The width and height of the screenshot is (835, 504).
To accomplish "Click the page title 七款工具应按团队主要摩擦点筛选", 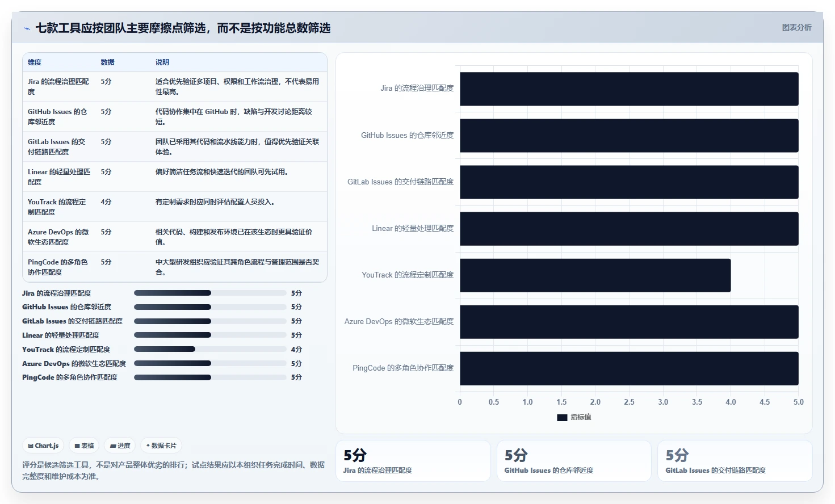I will 183,28.
